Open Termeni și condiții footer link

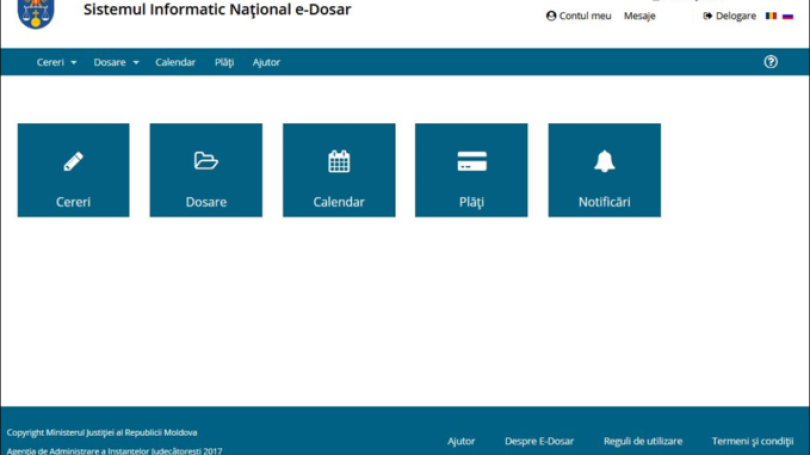click(x=753, y=441)
